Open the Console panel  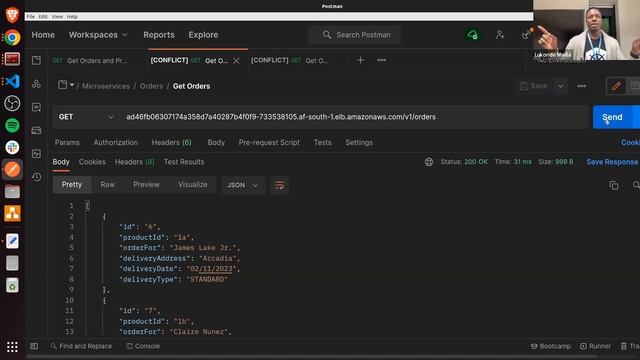(x=143, y=346)
